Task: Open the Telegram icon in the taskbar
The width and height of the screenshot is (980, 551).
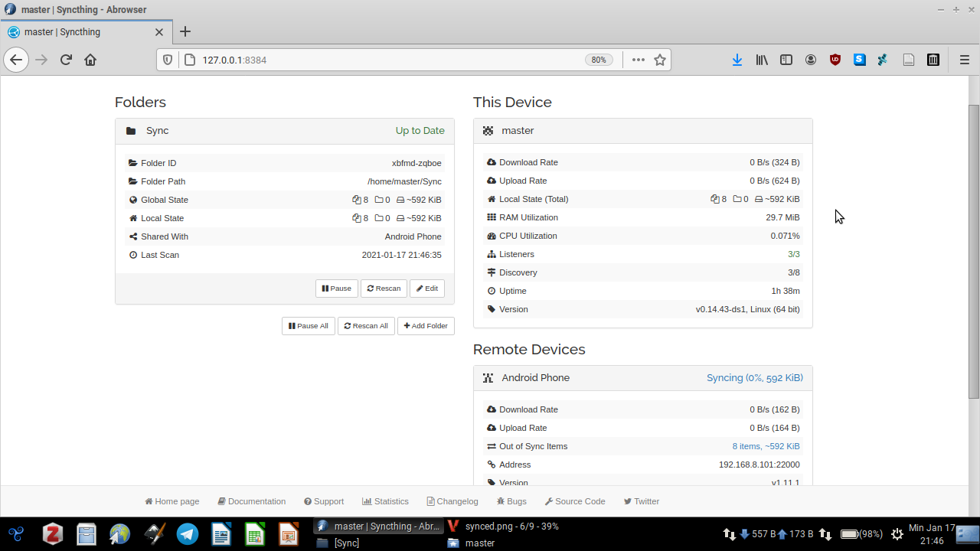Action: coord(188,533)
